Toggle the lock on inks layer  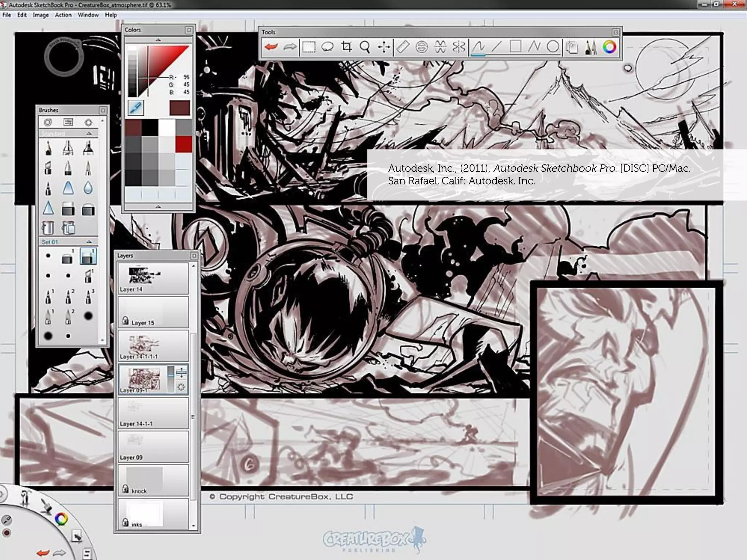(x=125, y=522)
